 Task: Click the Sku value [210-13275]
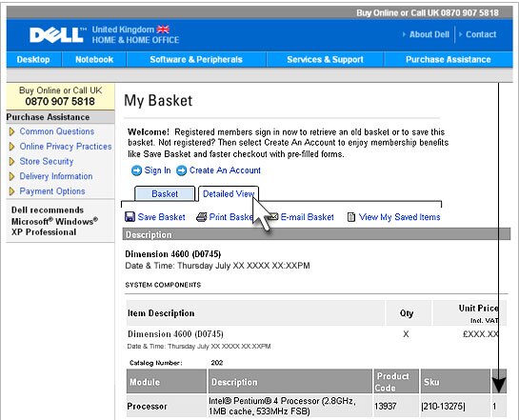(x=443, y=406)
